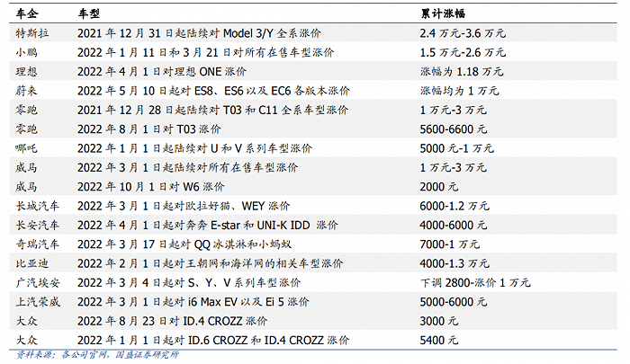This screenshot has height=364, width=630.
Task: Select the 长城汽车 cell
Action: click(x=38, y=206)
